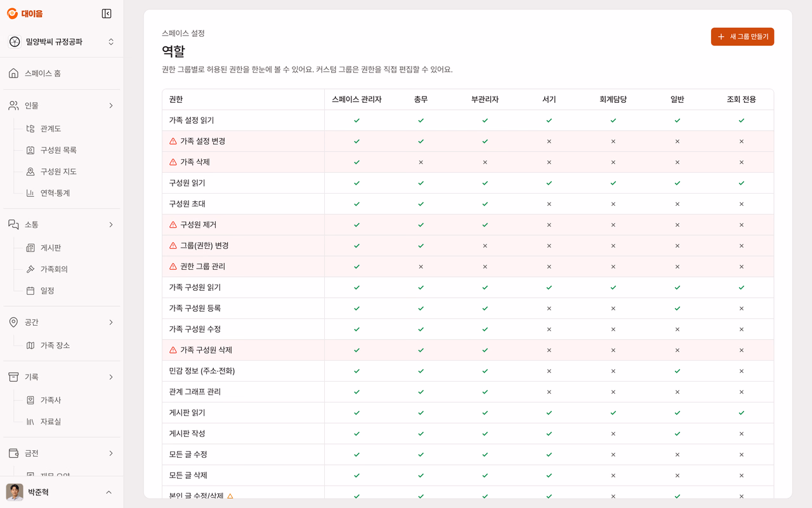Screen dimensions: 812x508
Task: Open 박준혁 user menu chevron
Action: click(108, 492)
